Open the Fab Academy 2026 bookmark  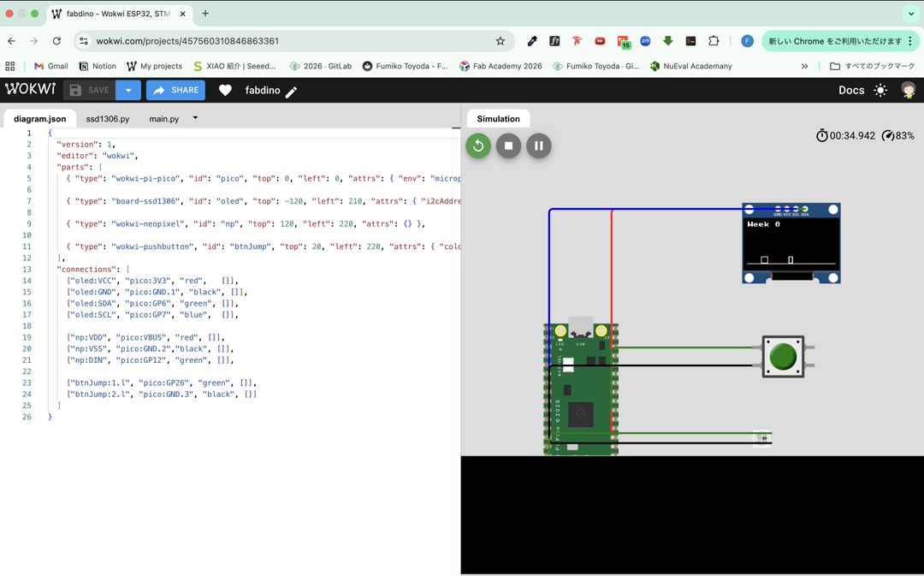pyautogui.click(x=500, y=66)
